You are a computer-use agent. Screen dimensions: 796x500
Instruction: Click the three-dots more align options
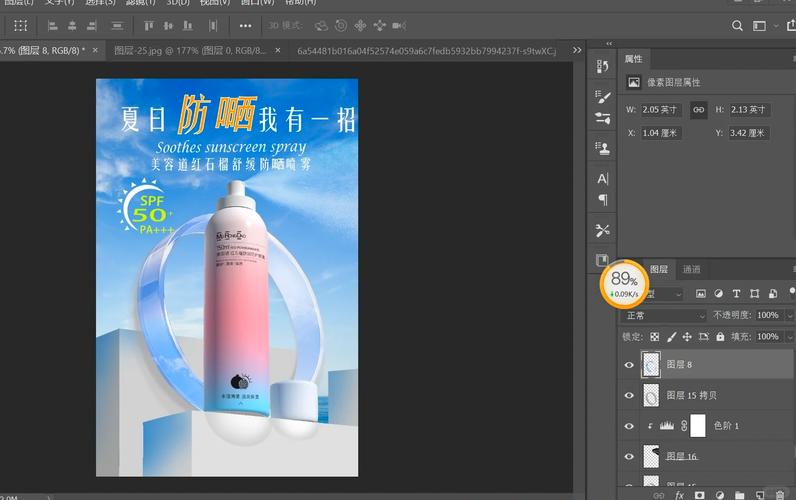tap(246, 26)
